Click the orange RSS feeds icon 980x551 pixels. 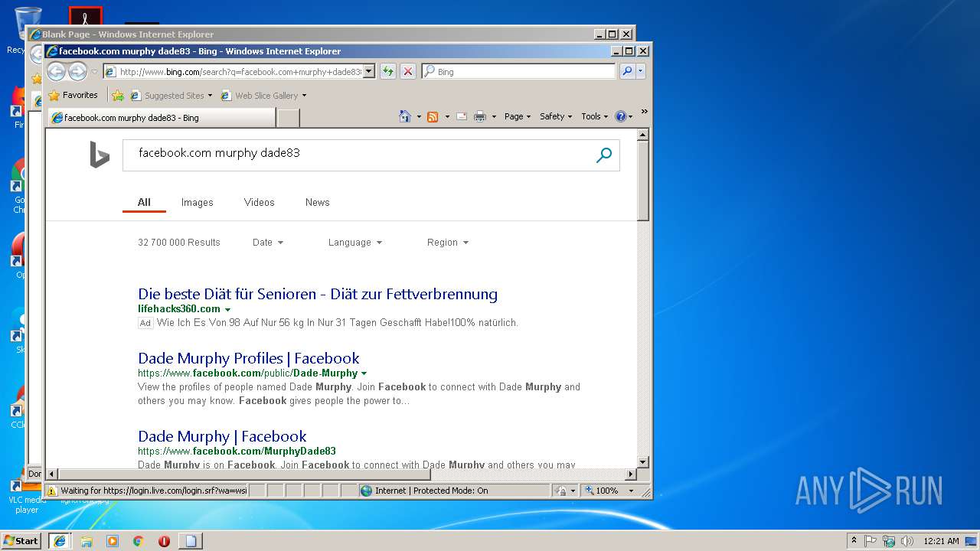433,116
